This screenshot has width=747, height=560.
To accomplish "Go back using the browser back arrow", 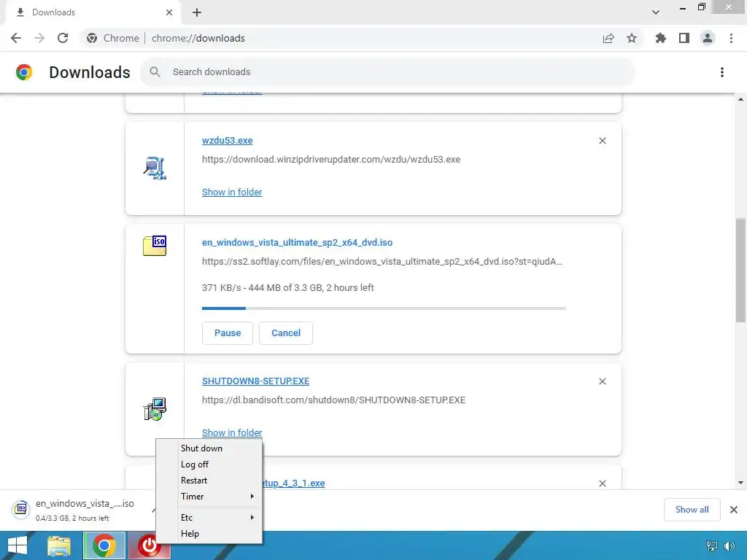I will [x=16, y=38].
